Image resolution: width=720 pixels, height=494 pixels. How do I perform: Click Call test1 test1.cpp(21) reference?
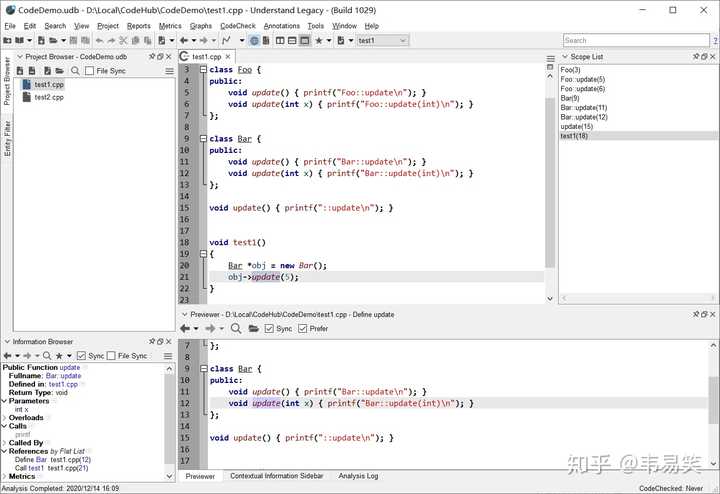pyautogui.click(x=51, y=468)
